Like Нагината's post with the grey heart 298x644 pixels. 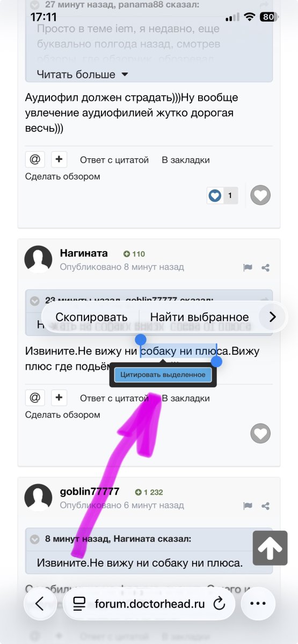[x=261, y=434]
